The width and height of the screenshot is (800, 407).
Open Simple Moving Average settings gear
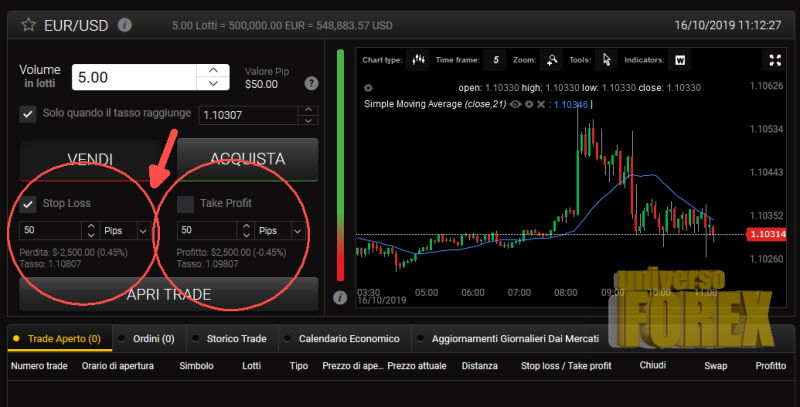pos(528,104)
